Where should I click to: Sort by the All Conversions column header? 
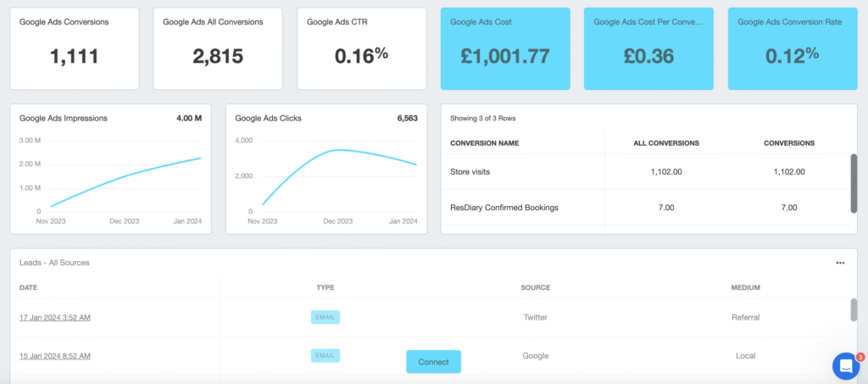point(666,143)
